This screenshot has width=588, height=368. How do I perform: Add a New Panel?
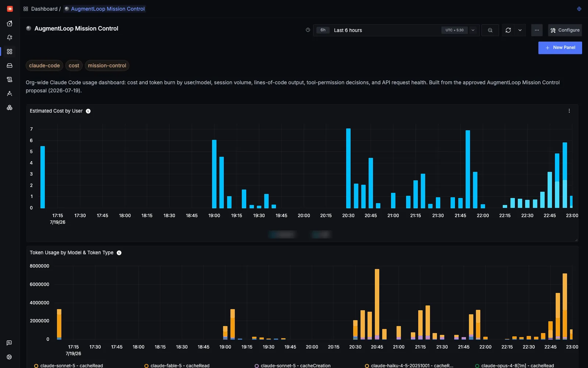pos(560,47)
